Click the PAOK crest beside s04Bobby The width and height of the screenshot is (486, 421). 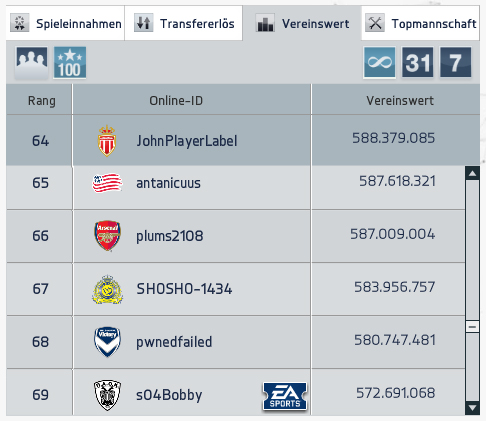pyautogui.click(x=107, y=395)
